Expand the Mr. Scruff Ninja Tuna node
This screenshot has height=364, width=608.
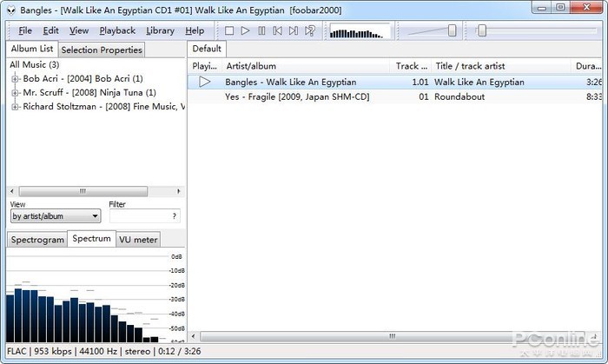(x=15, y=93)
